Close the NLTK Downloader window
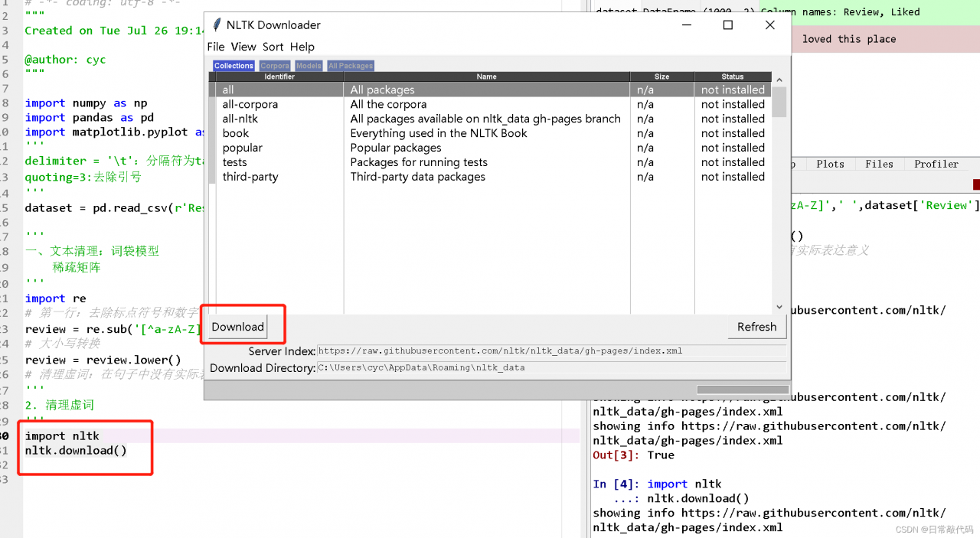Image resolution: width=980 pixels, height=538 pixels. pyautogui.click(x=770, y=25)
